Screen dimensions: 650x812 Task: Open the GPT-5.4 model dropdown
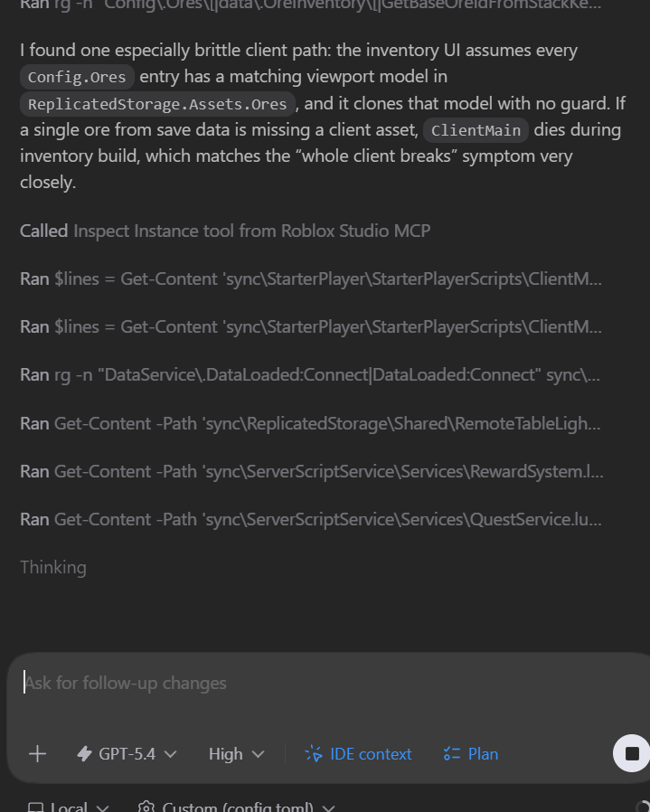pos(127,753)
